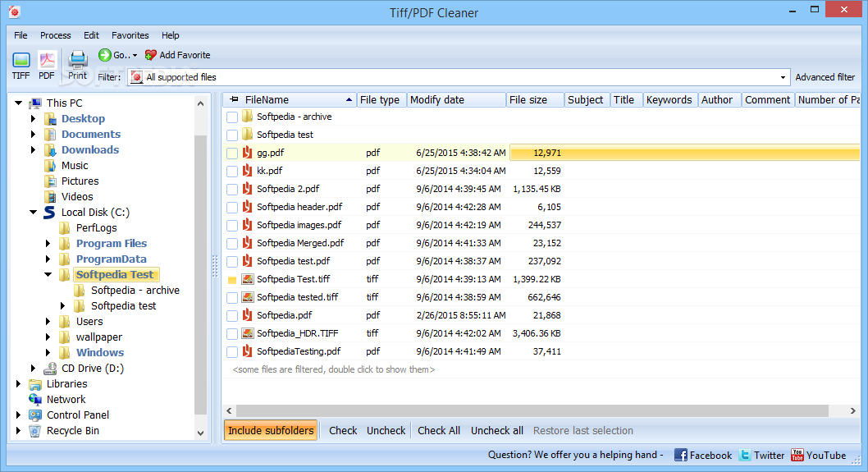Check the box for Softpedia header.pdf
This screenshot has height=472, width=868.
232,207
